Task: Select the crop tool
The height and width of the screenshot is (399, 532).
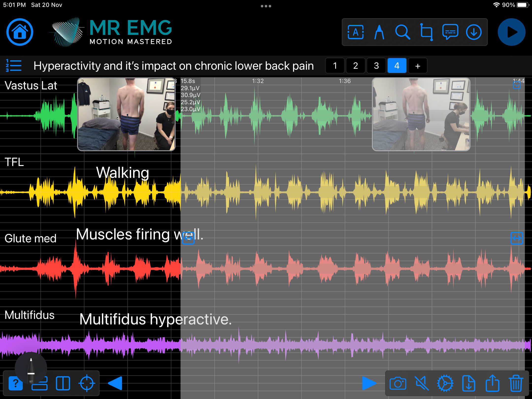Action: coord(426,32)
